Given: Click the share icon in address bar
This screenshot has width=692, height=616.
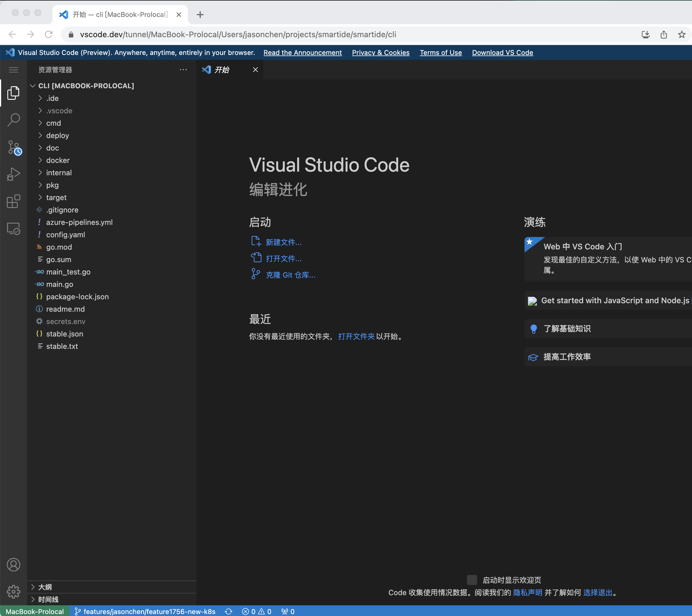Looking at the screenshot, I should [x=664, y=35].
